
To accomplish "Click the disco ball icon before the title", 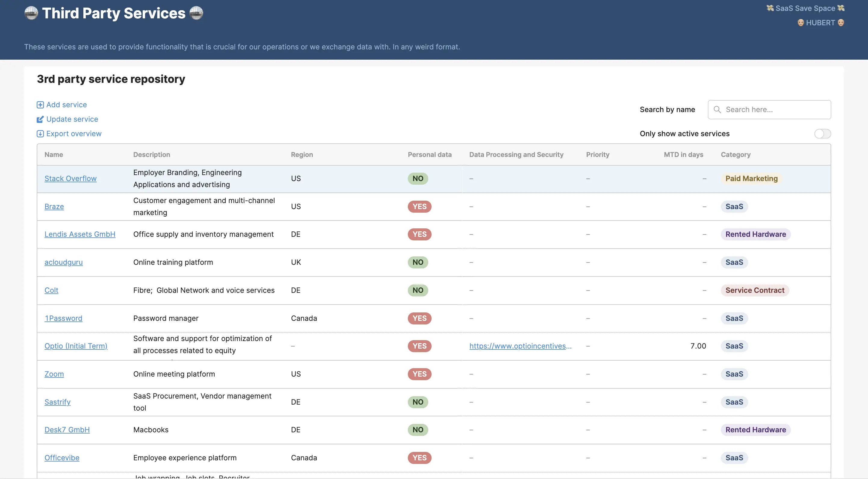I will pyautogui.click(x=31, y=13).
